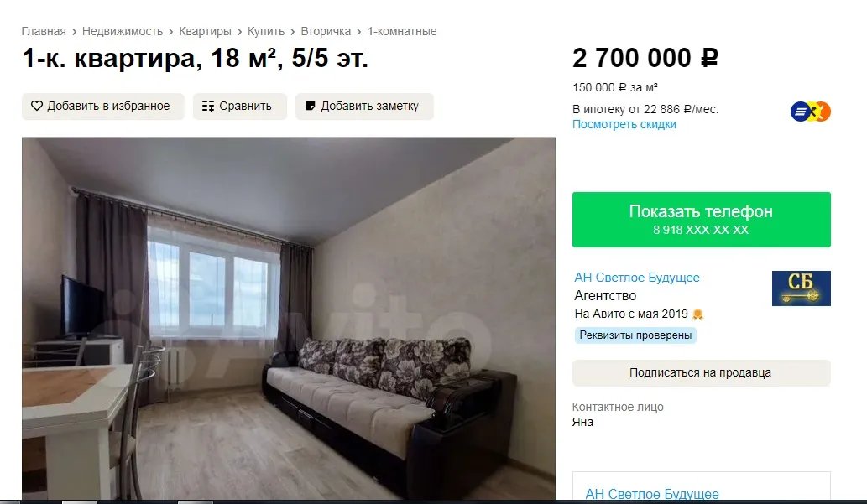Show phone number via Показать телефон
Viewport: 867px width, 504px height.
(x=701, y=220)
